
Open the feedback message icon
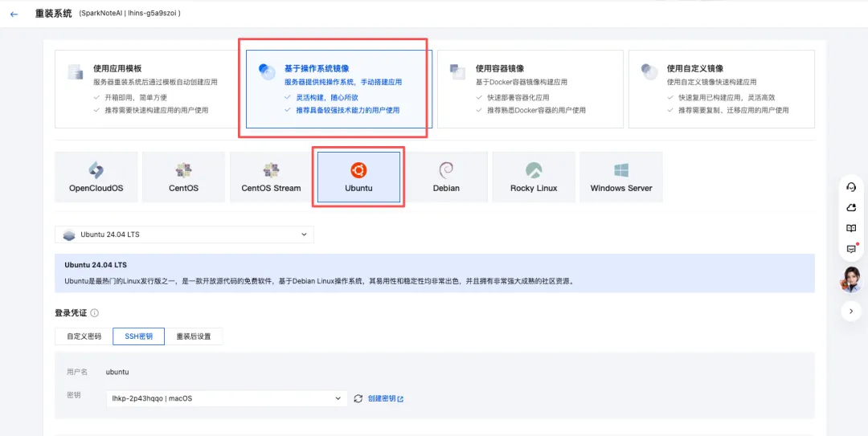[x=851, y=249]
